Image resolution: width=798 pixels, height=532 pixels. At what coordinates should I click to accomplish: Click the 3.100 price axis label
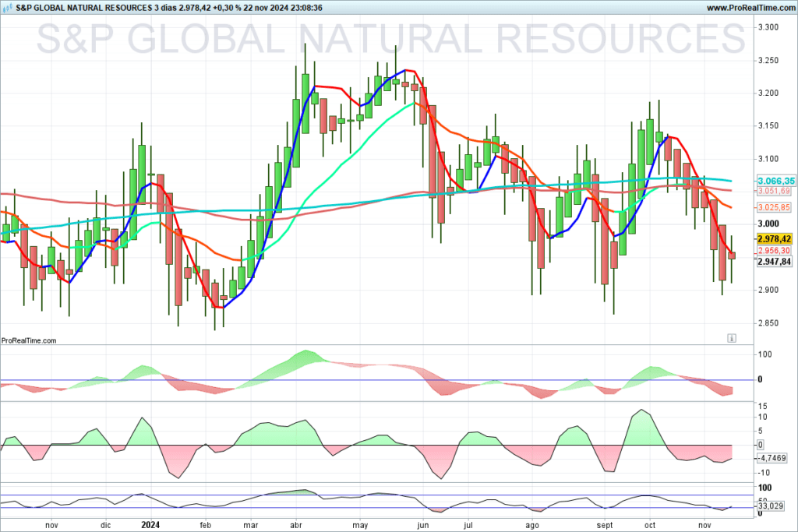click(768, 159)
